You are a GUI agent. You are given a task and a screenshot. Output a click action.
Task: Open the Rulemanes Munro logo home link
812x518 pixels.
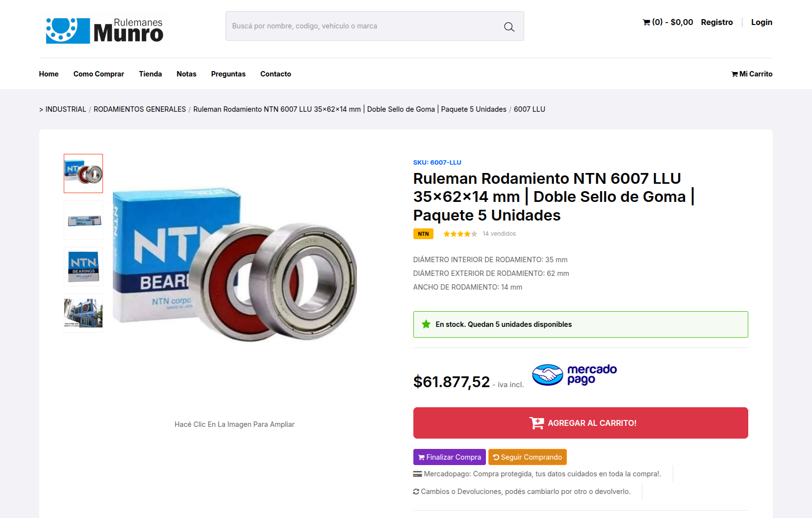coord(104,30)
